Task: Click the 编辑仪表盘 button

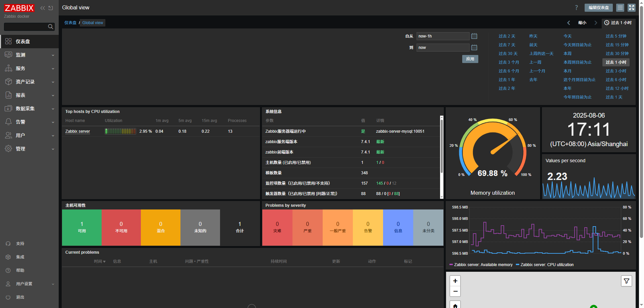Action: point(599,8)
